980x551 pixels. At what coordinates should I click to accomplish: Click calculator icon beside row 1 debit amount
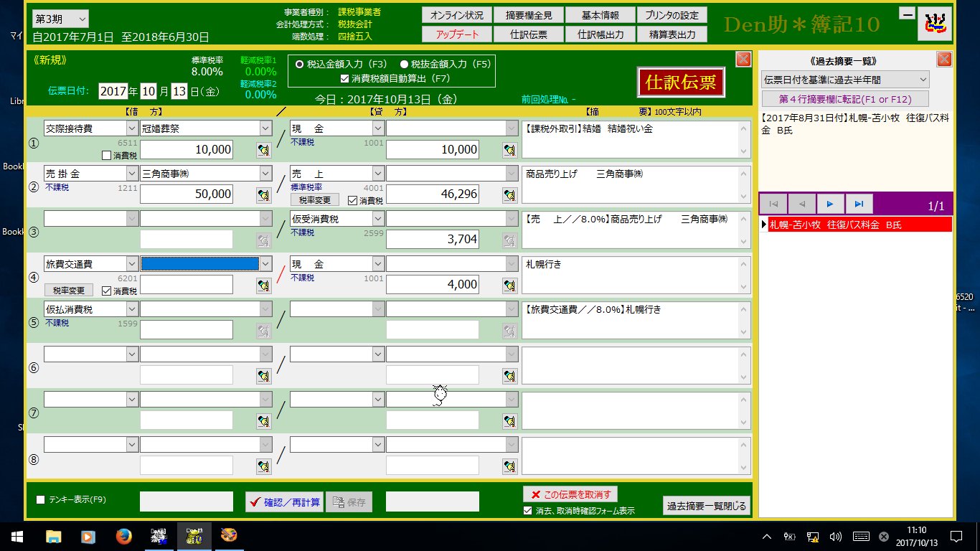264,150
